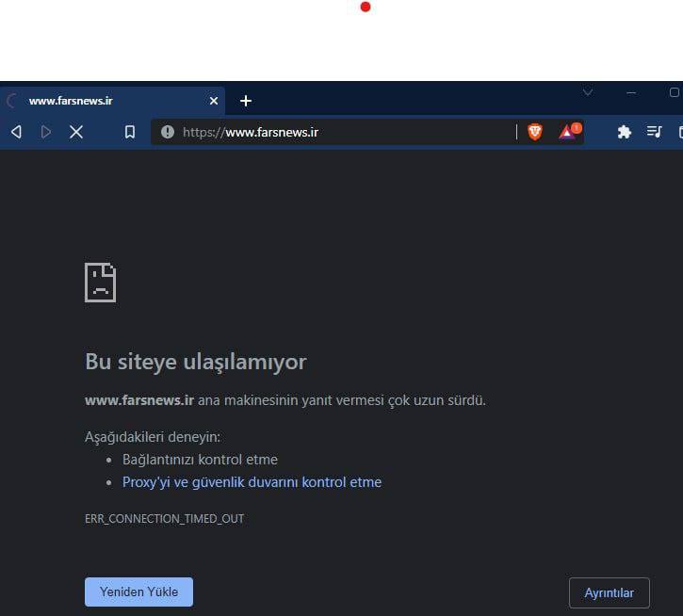Select the www.farsnews.ir tab

tap(112, 101)
